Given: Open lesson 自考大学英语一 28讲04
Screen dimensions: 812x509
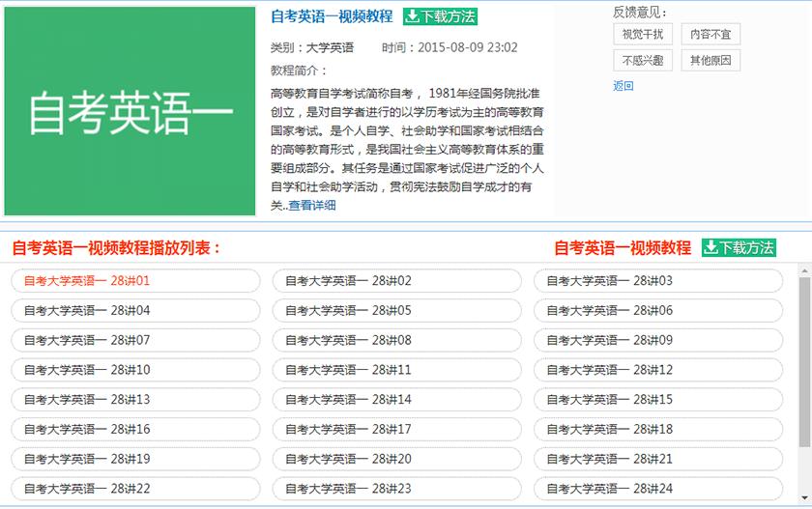Looking at the screenshot, I should 135,310.
